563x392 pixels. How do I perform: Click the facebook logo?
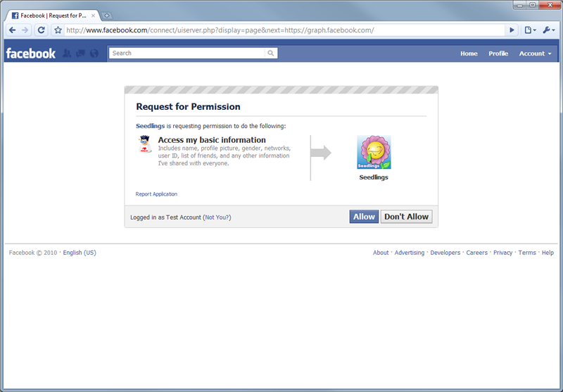tap(31, 53)
